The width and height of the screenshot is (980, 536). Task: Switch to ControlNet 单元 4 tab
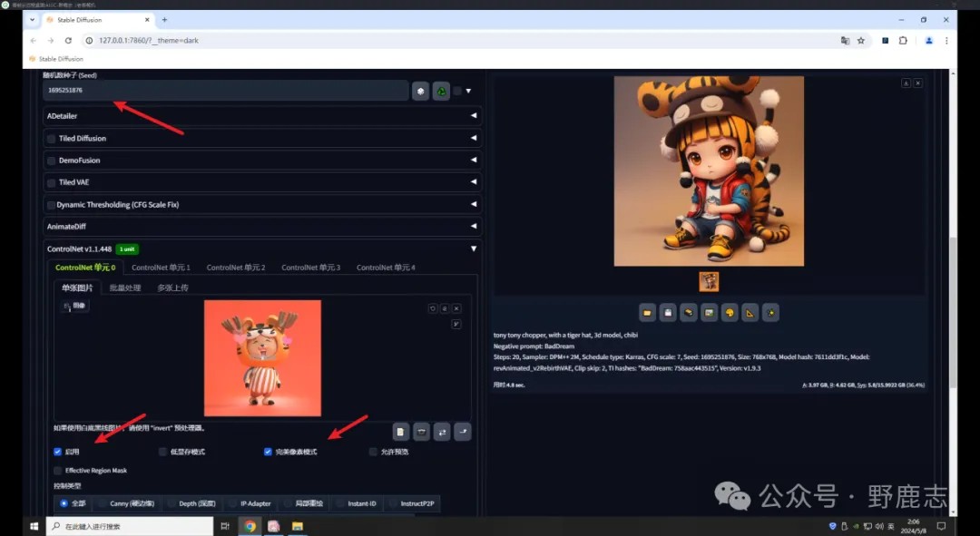click(386, 268)
